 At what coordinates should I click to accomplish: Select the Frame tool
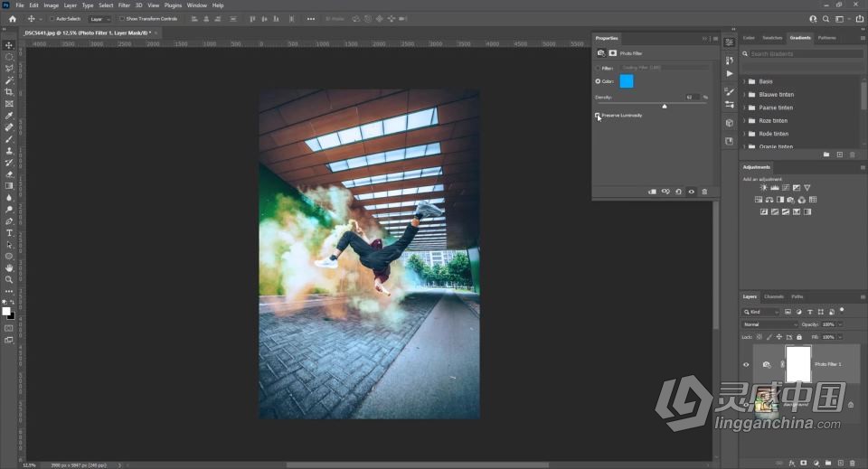click(x=9, y=103)
